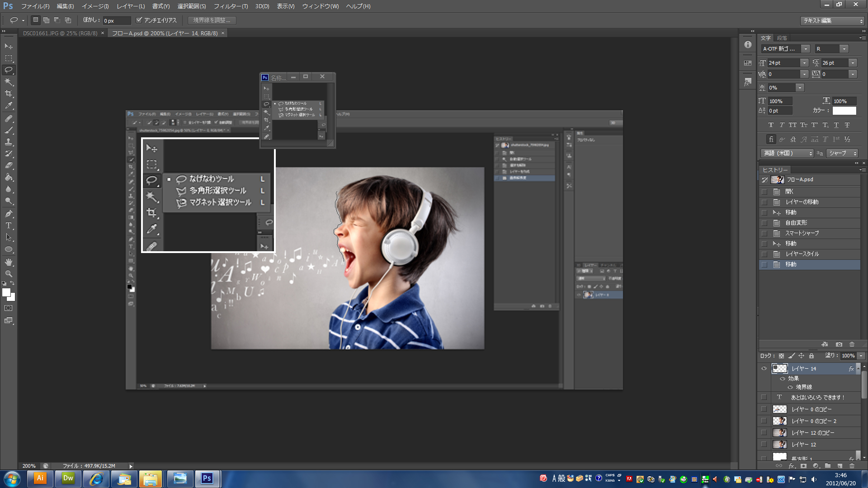The image size is (868, 488).
Task: Open the ファイル(F) menu
Action: 35,6
